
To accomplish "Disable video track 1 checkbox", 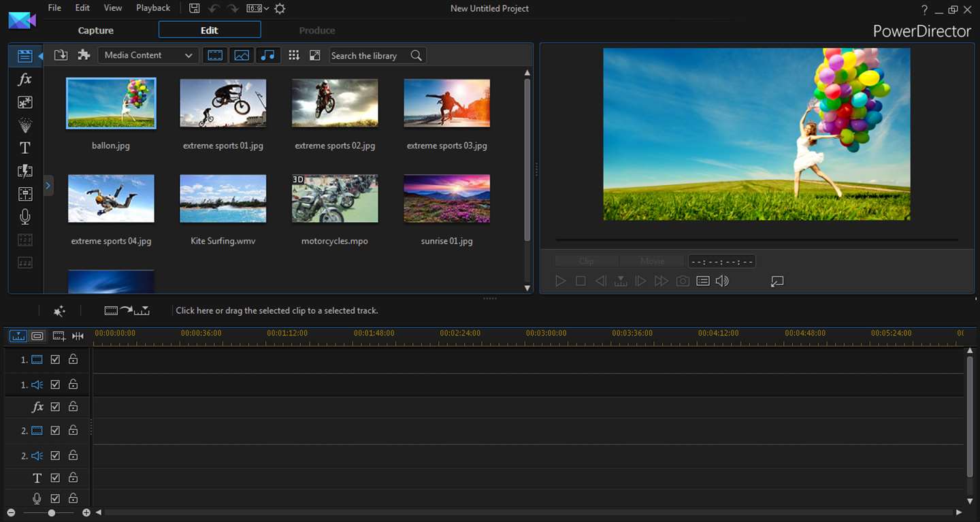I will point(55,359).
